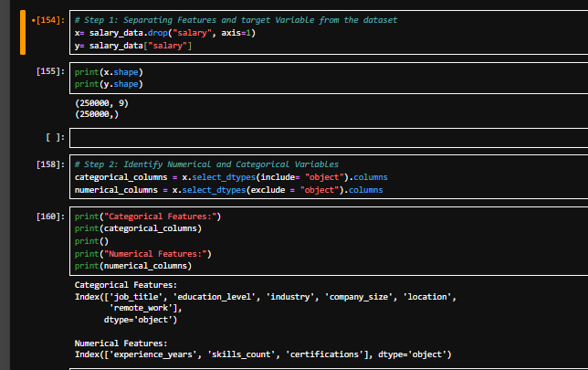Click 'certifications' in the numerical output
Screen dimensions: 588x370
click(x=324, y=354)
